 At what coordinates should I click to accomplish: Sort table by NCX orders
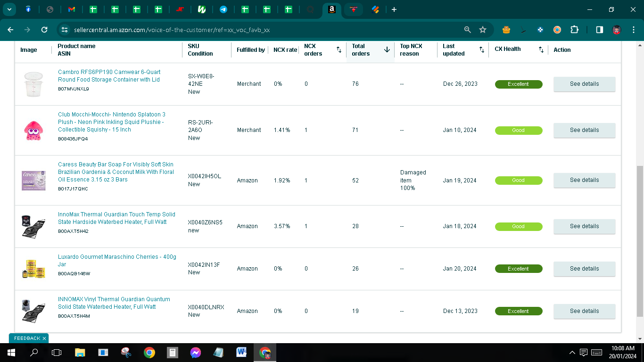coord(339,49)
